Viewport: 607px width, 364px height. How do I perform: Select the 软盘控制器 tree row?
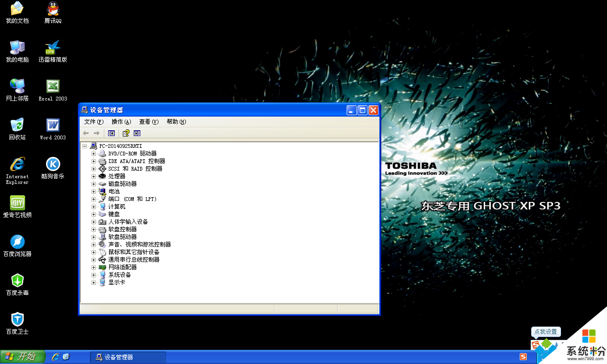point(122,229)
